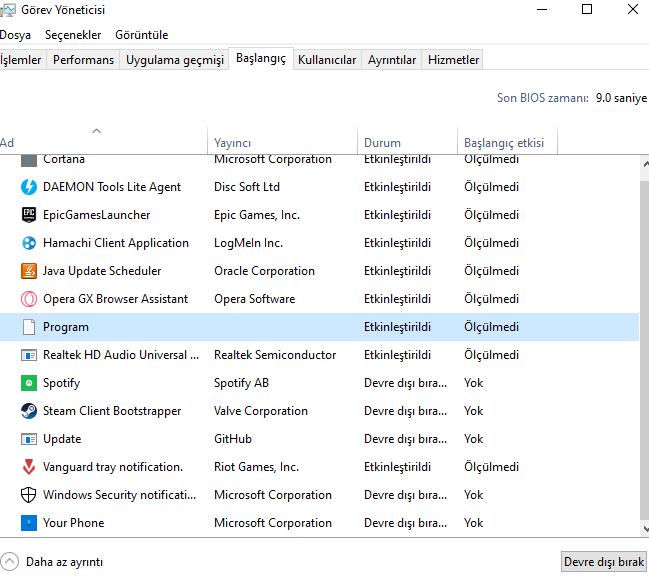This screenshot has width=649, height=585.
Task: Click the Oracle Corporation publisher cell
Action: click(x=264, y=271)
